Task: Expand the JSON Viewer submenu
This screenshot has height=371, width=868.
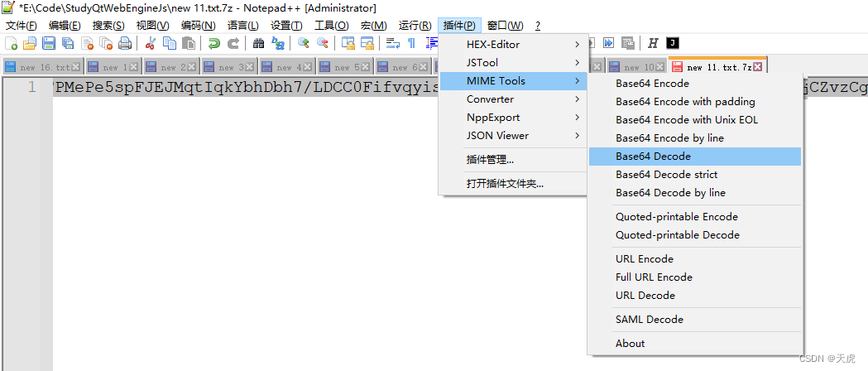Action: [513, 136]
